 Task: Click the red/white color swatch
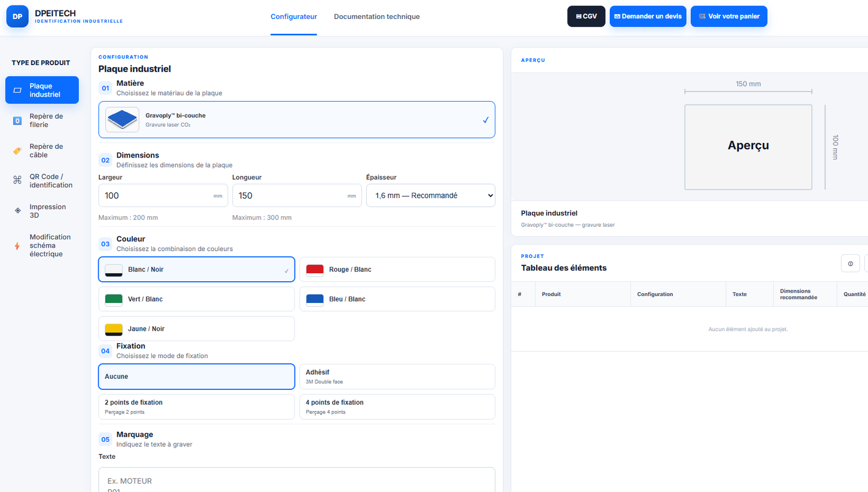315,269
